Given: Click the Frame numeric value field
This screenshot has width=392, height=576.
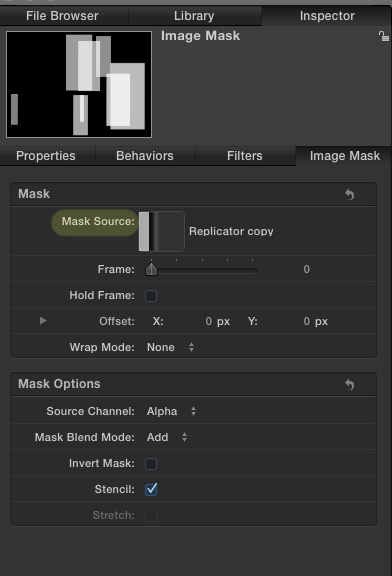Looking at the screenshot, I should click(298, 269).
